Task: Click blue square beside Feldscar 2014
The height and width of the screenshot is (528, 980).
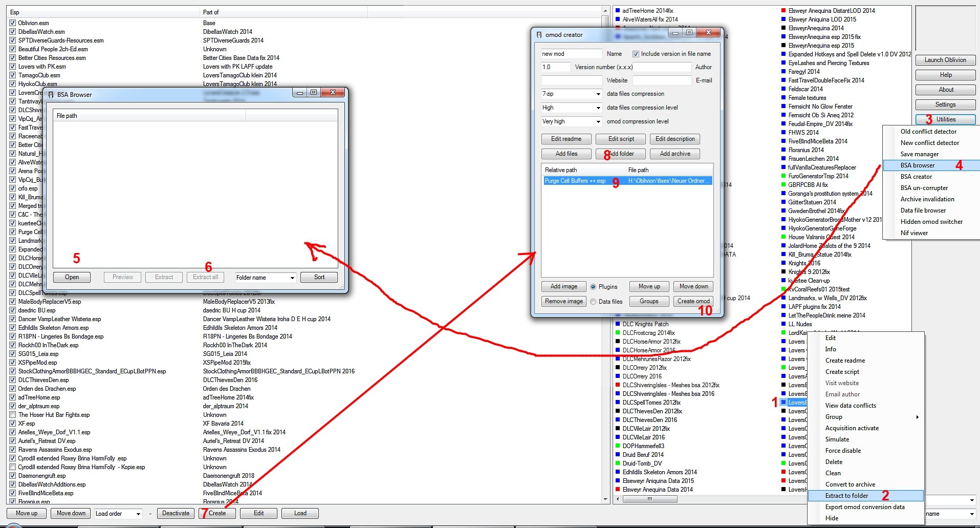Action: pos(783,89)
